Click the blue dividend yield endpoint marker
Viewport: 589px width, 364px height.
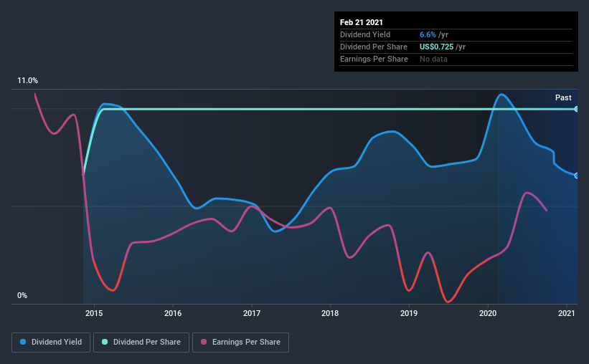click(576, 176)
